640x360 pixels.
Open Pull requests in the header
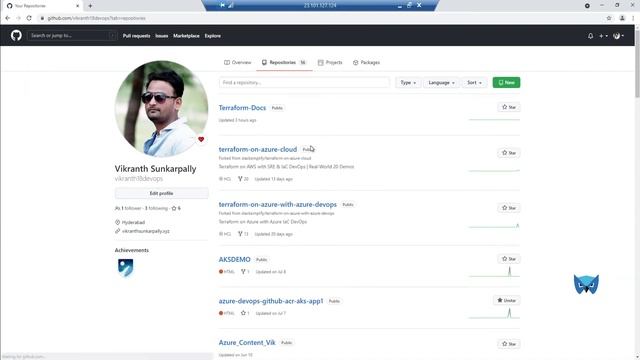click(136, 36)
